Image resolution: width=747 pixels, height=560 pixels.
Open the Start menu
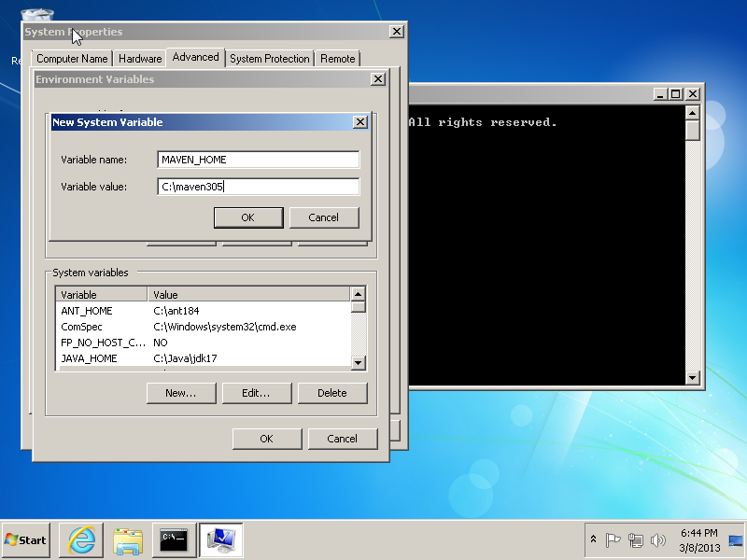[x=26, y=540]
